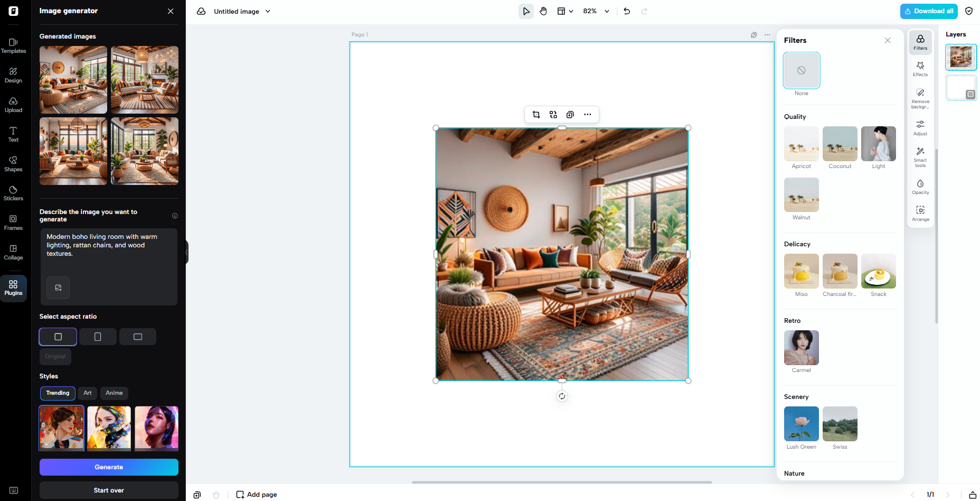Select the portrait aspect ratio

click(98, 337)
